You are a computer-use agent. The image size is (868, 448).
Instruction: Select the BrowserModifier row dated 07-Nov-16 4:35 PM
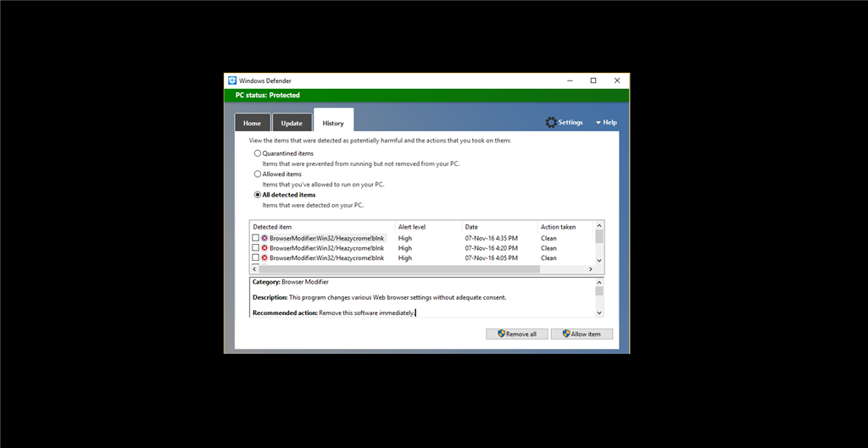click(x=422, y=238)
